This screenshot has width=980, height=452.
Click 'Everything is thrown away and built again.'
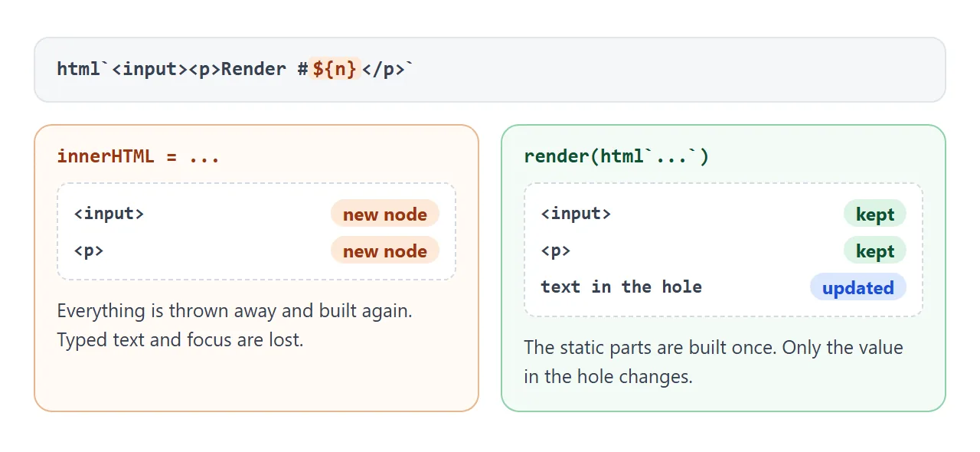(x=235, y=311)
